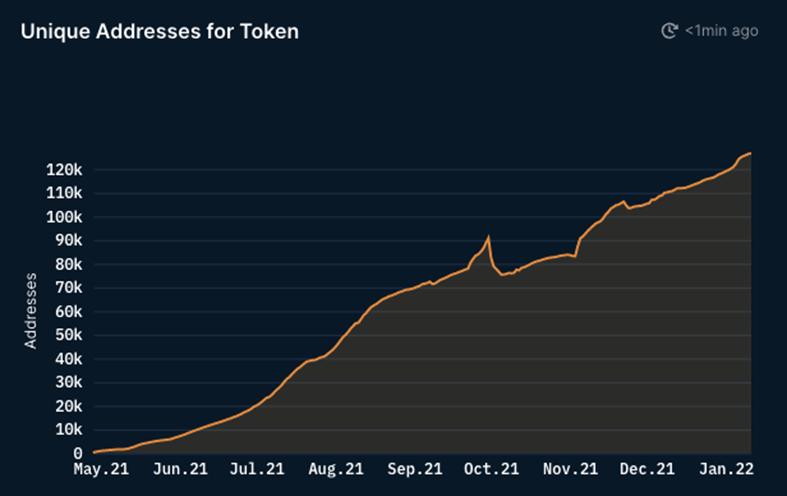The height and width of the screenshot is (496, 787).
Task: Click the refresh clock icon
Action: coord(670,31)
